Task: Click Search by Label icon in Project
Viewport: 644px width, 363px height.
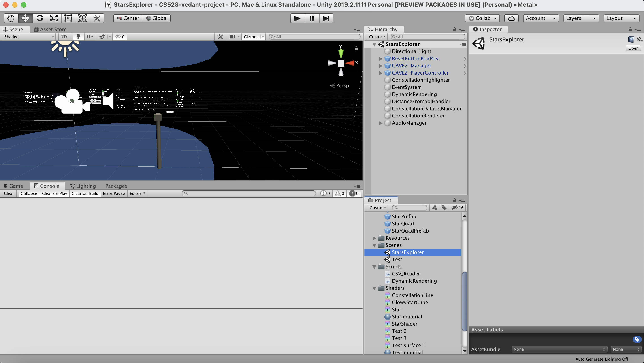Action: (x=444, y=208)
